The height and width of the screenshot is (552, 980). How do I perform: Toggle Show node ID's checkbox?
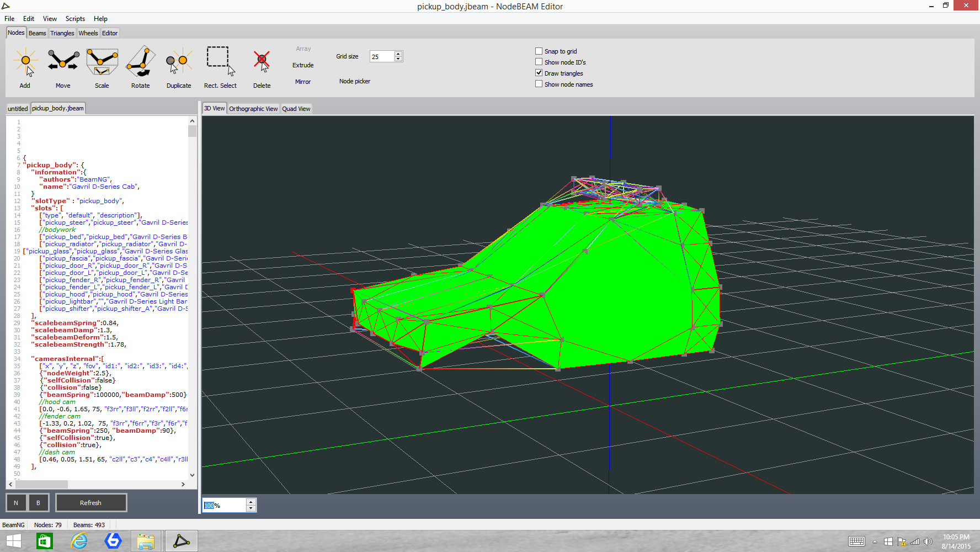(539, 62)
